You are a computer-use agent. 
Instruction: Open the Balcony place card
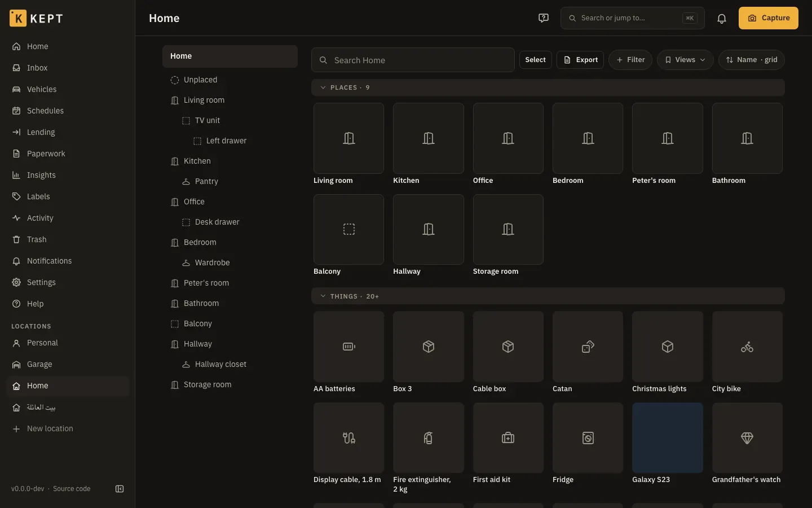348,235
